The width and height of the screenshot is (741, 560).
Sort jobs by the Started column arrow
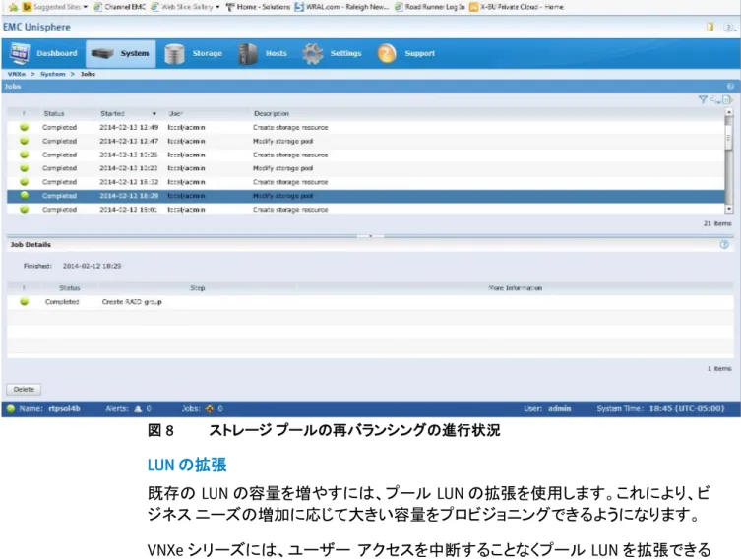[x=154, y=114]
